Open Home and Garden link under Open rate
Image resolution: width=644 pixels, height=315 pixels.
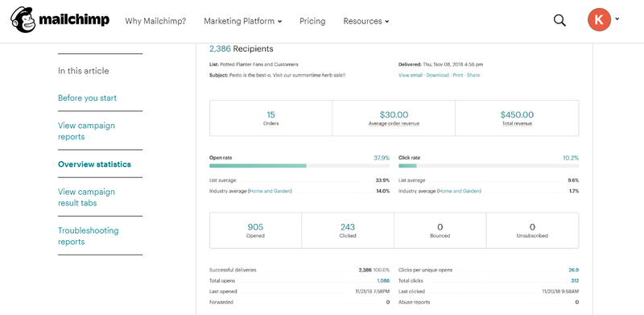(270, 191)
